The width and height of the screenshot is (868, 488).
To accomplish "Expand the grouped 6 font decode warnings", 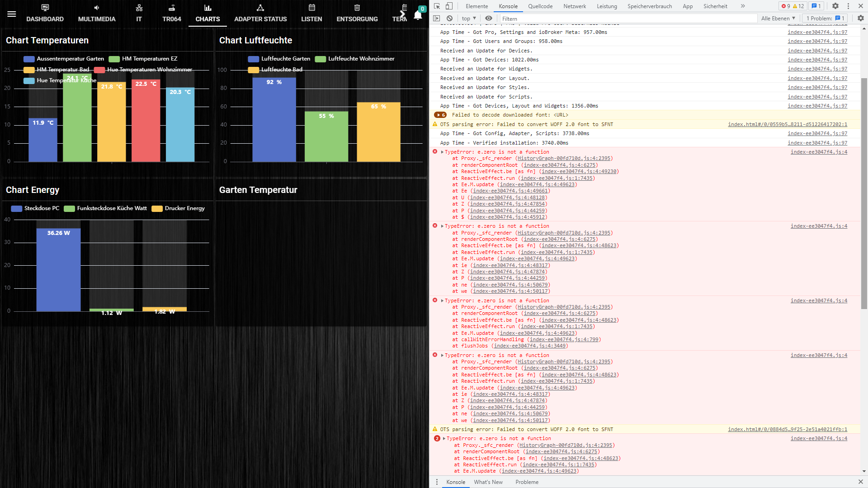I will click(440, 115).
